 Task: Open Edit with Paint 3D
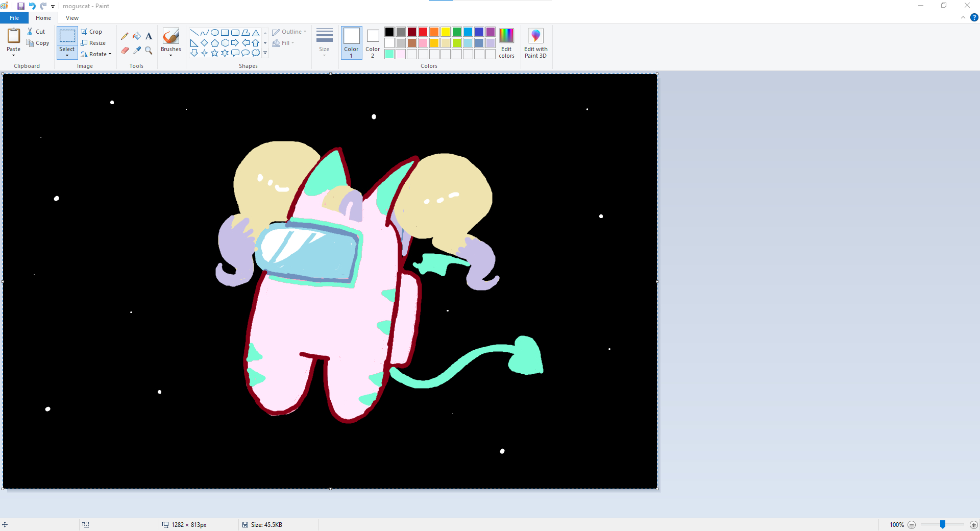click(x=535, y=43)
